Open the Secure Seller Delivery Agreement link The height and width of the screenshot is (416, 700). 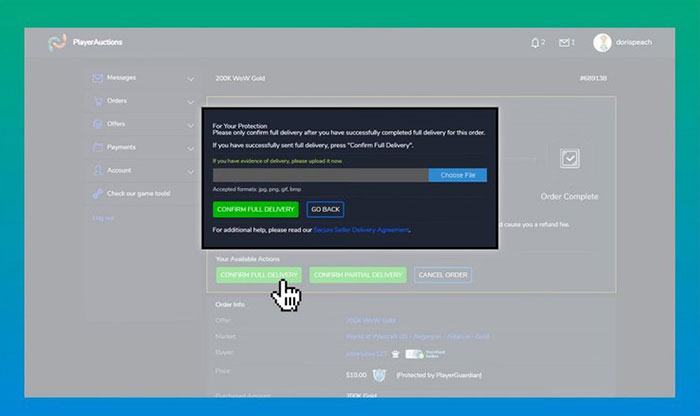pos(360,230)
